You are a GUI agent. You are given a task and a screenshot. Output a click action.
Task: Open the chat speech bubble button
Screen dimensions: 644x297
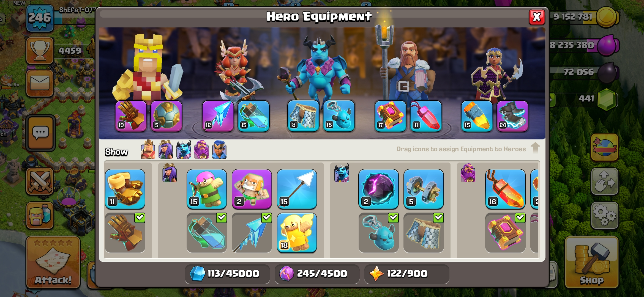tap(40, 133)
